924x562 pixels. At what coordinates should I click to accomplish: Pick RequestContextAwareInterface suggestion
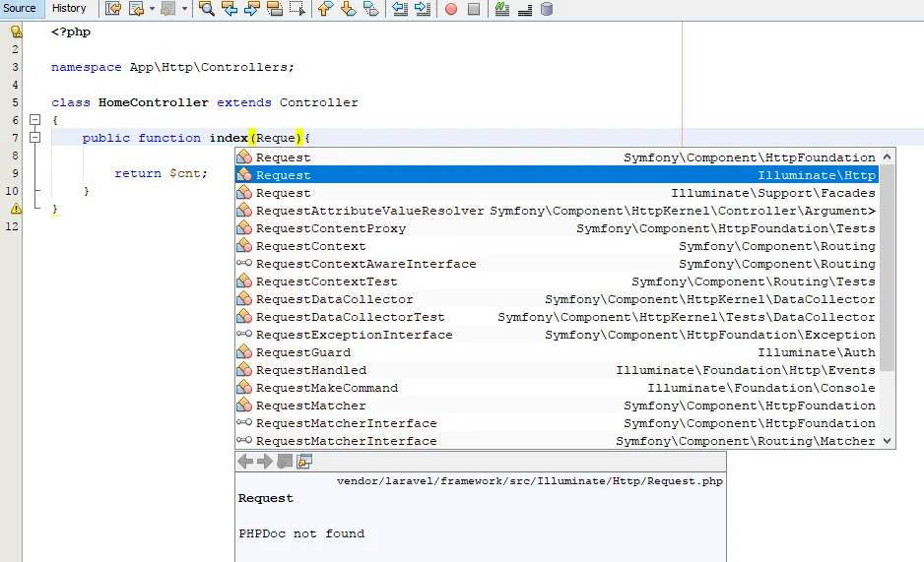pos(557,263)
